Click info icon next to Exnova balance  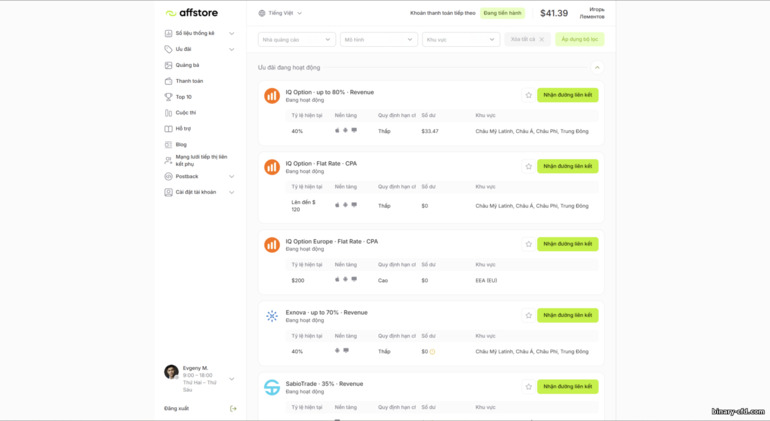click(x=433, y=352)
